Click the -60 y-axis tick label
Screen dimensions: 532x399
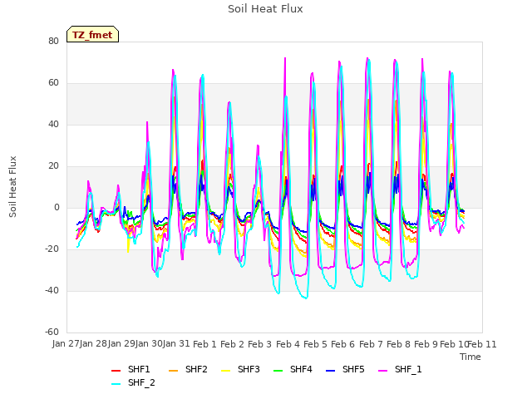click(52, 332)
